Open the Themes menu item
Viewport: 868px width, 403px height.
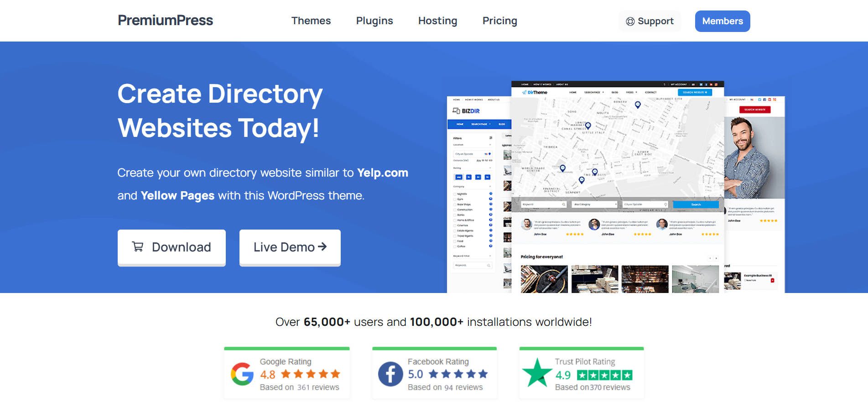[x=311, y=21]
